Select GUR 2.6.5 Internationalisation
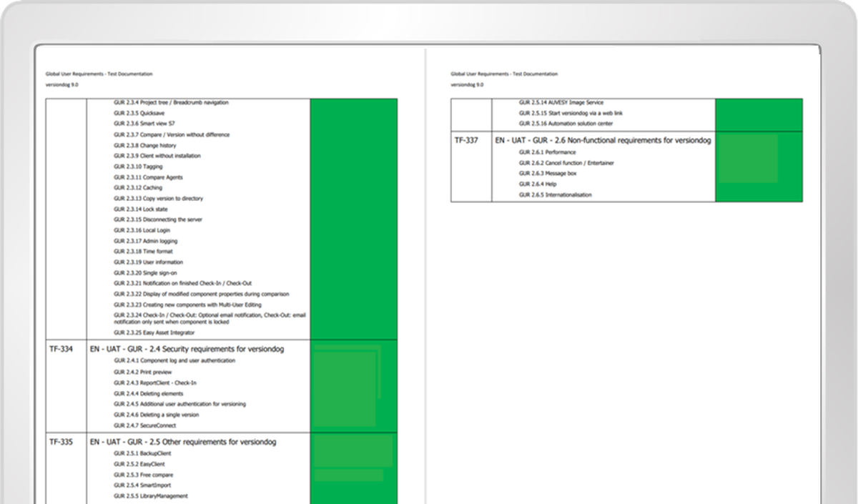 [556, 195]
